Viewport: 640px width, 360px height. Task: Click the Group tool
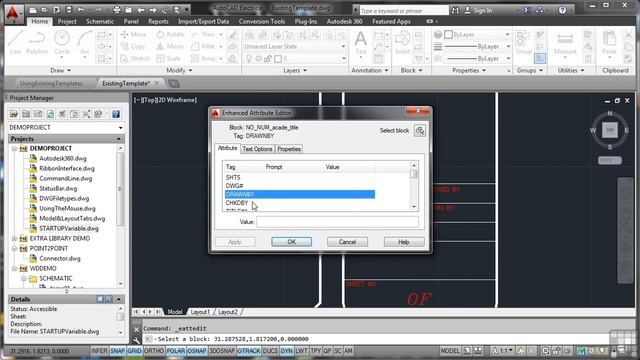click(x=523, y=42)
